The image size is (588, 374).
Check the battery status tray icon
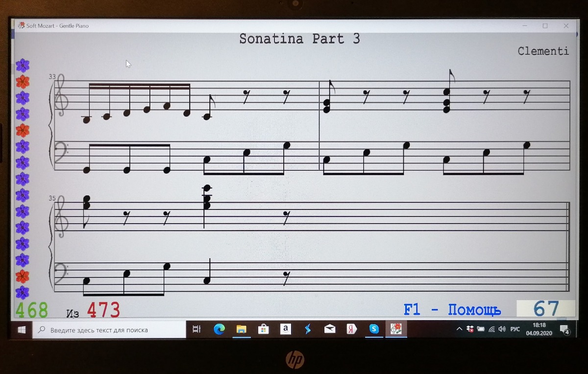(481, 329)
